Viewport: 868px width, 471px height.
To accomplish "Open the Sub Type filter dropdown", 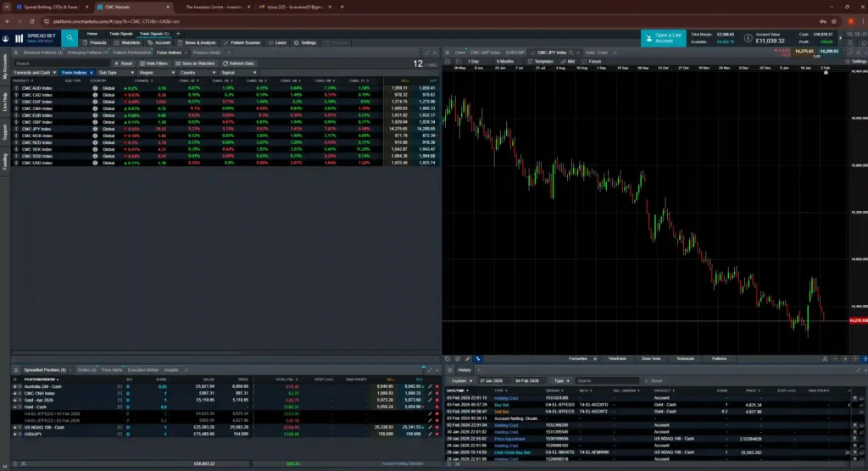I will pyautogui.click(x=115, y=73).
